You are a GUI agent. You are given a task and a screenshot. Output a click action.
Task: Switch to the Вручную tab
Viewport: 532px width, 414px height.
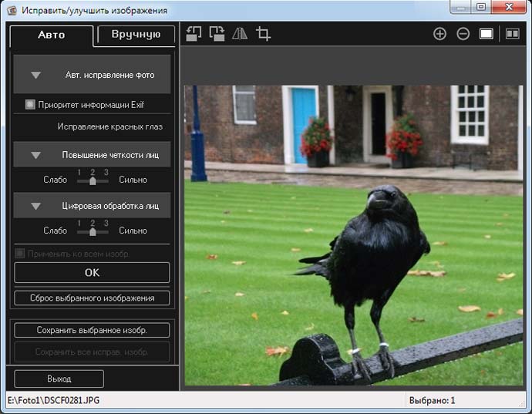pos(136,35)
